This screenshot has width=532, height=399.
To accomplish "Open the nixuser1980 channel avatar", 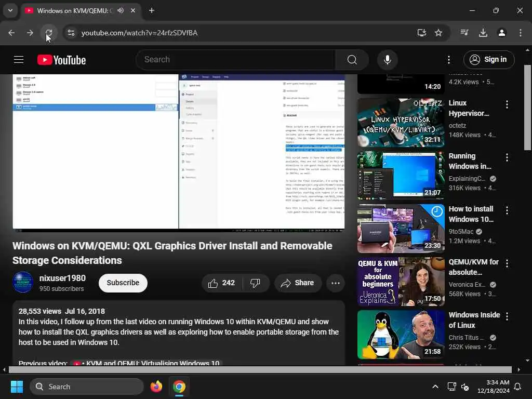I will (x=23, y=282).
